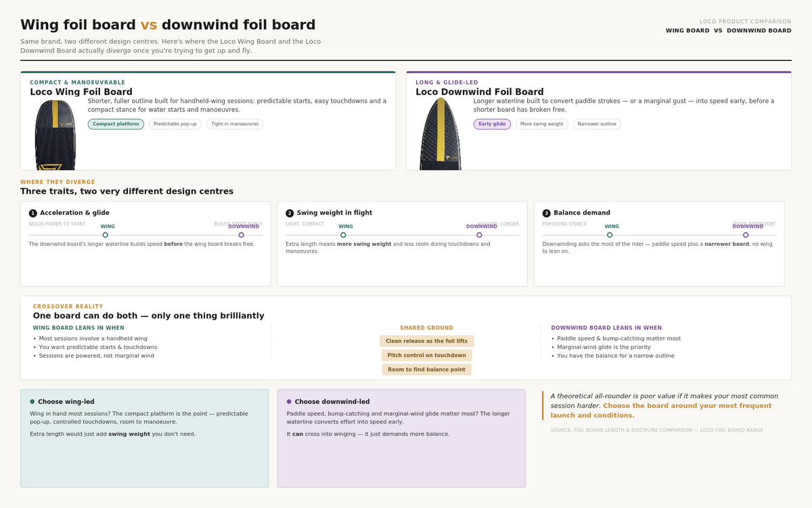The height and width of the screenshot is (508, 812).
Task: Click the 'Where They Diverge' section label
Action: click(x=58, y=182)
